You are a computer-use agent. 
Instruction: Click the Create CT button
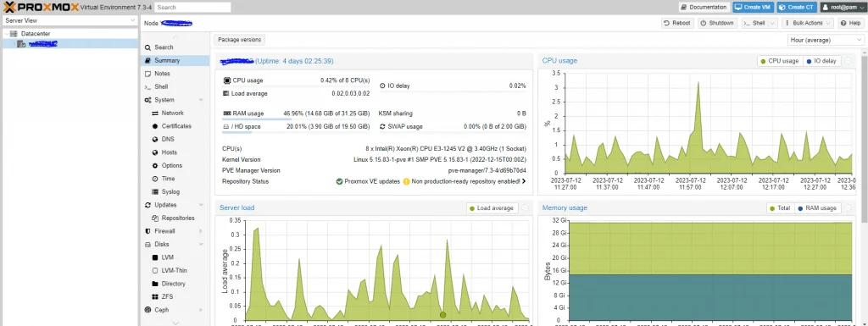pos(797,7)
